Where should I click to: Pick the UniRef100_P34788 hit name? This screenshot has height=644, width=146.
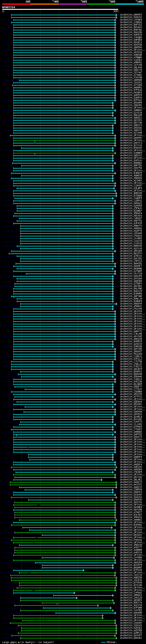(x=131, y=77)
